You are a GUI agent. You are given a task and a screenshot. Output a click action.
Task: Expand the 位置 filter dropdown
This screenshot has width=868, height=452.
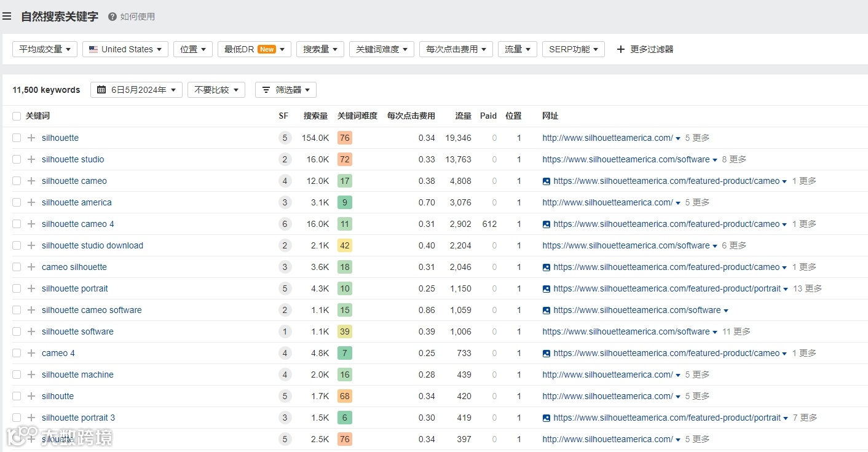[x=193, y=49]
